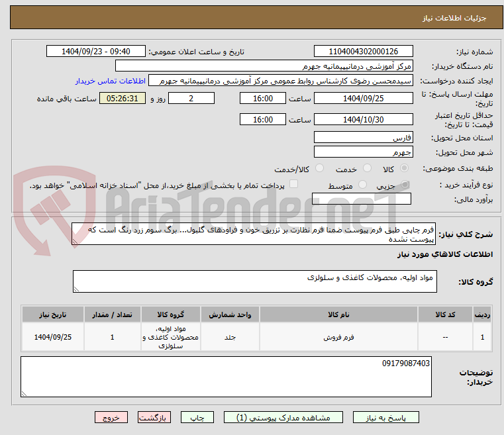The height and width of the screenshot is (435, 504).
Task: Click the تاریخ نیاز column header
Action: pyautogui.click(x=53, y=314)
